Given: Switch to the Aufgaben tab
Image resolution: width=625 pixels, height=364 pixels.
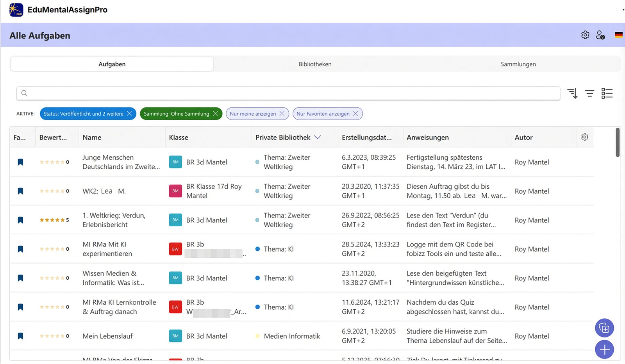Looking at the screenshot, I should pos(112,64).
